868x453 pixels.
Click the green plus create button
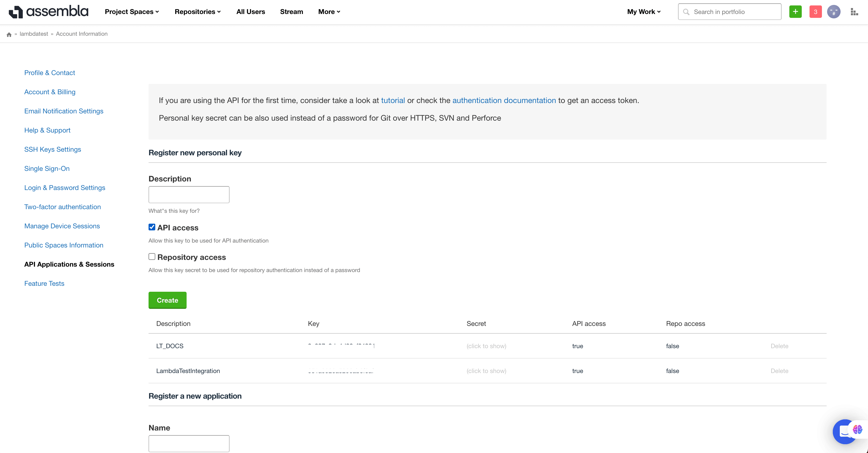795,12
